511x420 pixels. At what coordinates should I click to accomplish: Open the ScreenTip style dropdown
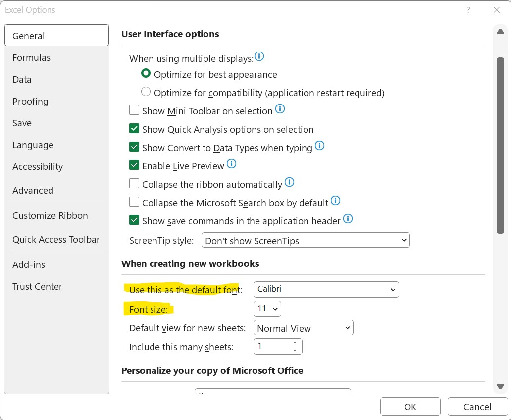click(306, 241)
